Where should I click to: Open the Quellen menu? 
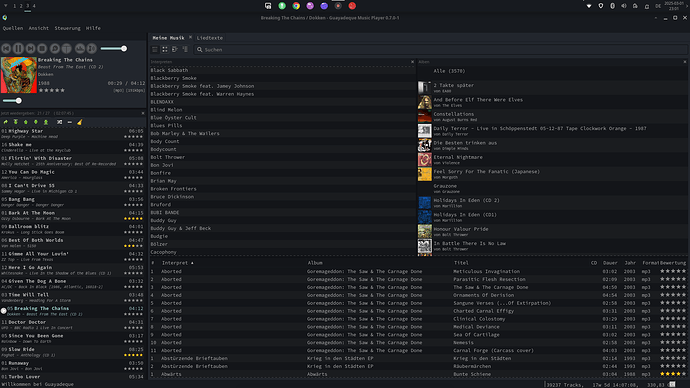click(13, 28)
